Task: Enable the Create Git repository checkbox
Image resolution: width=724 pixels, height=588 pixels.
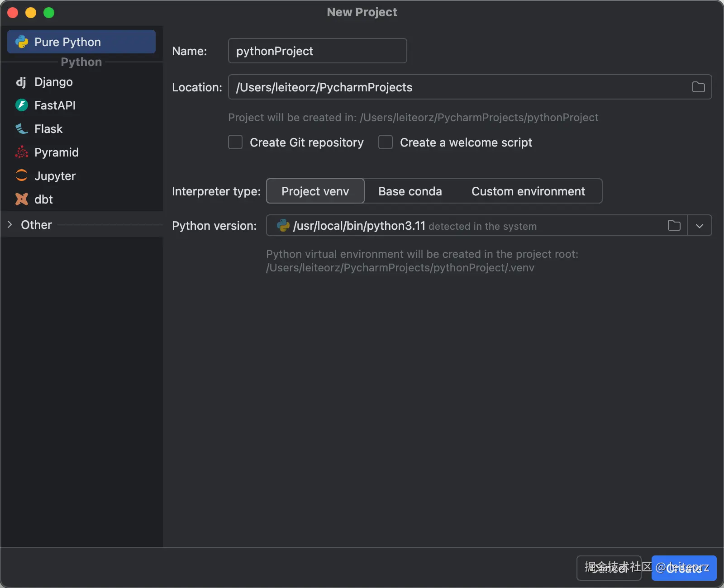Action: 235,142
